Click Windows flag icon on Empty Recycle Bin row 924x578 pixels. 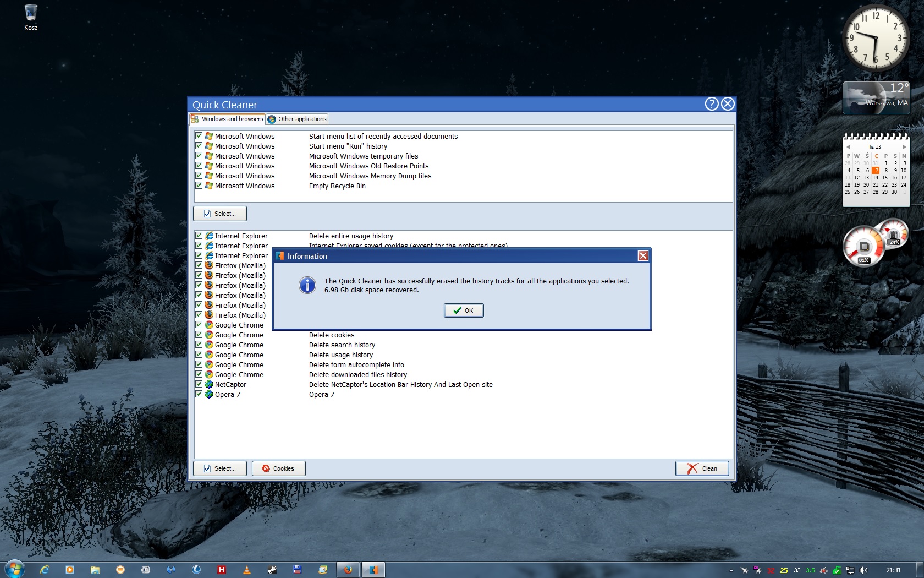209,186
